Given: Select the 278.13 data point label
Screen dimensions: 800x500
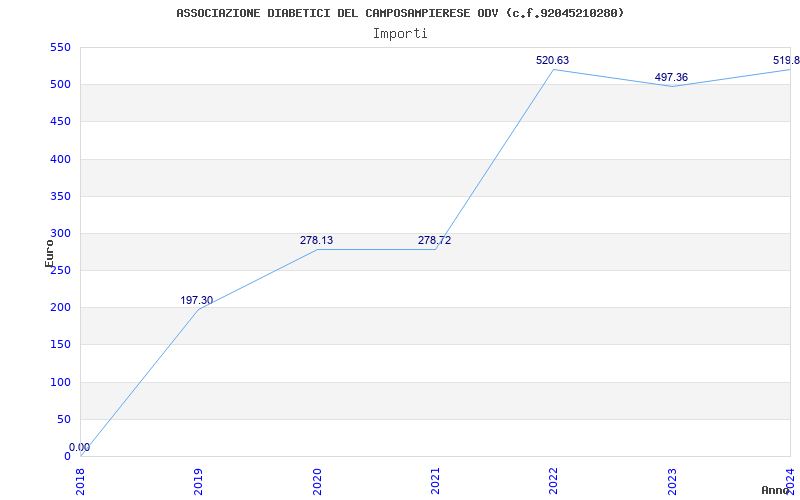Looking at the screenshot, I should click(316, 240).
